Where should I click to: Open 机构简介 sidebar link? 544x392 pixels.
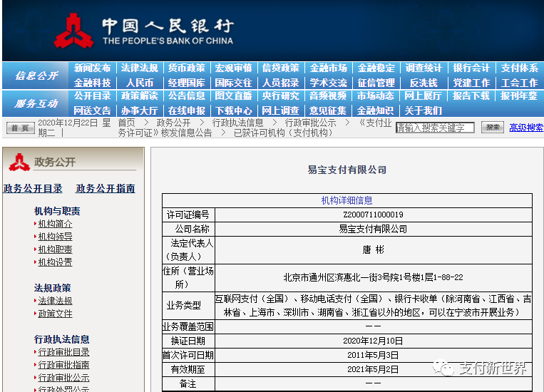(x=55, y=224)
